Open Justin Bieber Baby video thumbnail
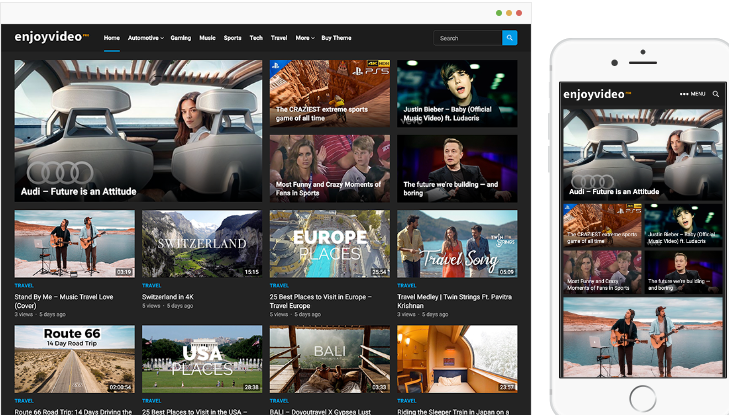Viewport: 729px width, 415px height. (x=457, y=93)
